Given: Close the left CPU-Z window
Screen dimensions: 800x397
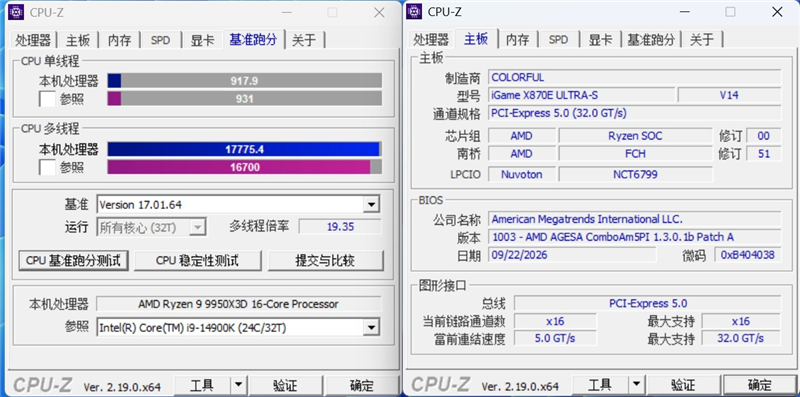Looking at the screenshot, I should pos(379,12).
